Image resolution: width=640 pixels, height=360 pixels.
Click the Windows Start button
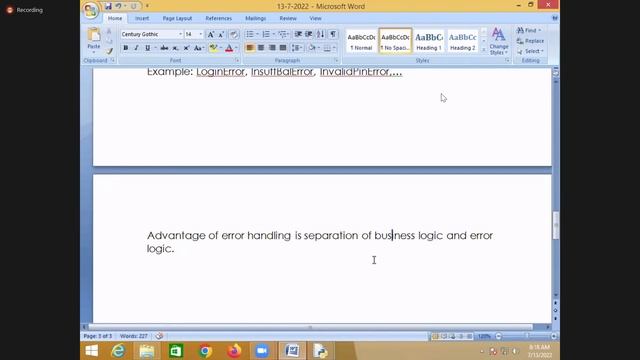coord(92,351)
